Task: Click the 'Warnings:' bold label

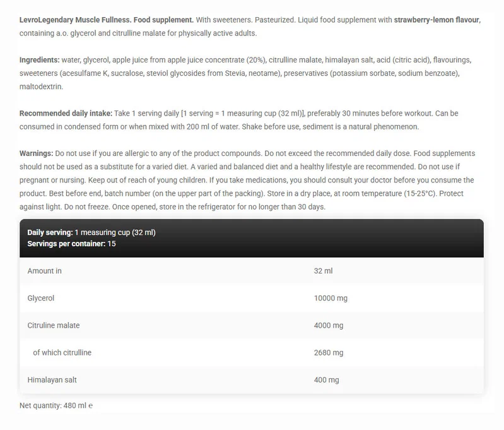Action: [37, 153]
